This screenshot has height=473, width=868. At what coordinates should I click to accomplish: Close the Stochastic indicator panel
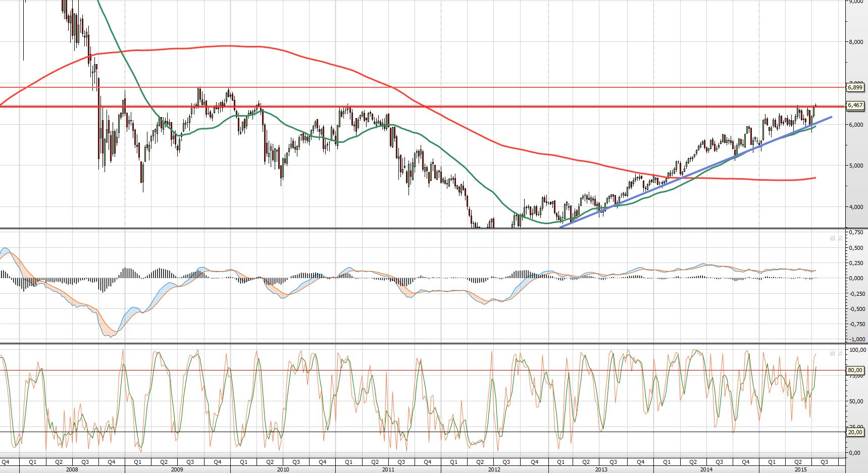[840, 353]
